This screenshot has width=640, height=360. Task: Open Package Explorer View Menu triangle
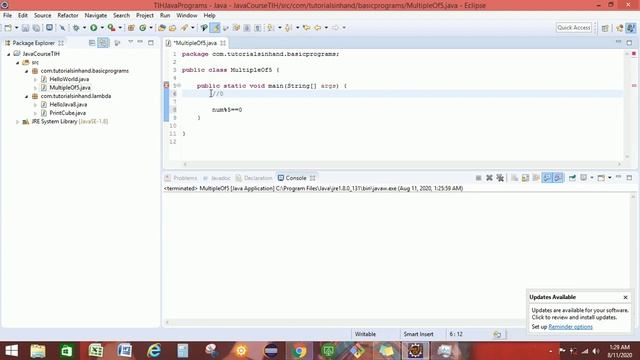coord(131,42)
